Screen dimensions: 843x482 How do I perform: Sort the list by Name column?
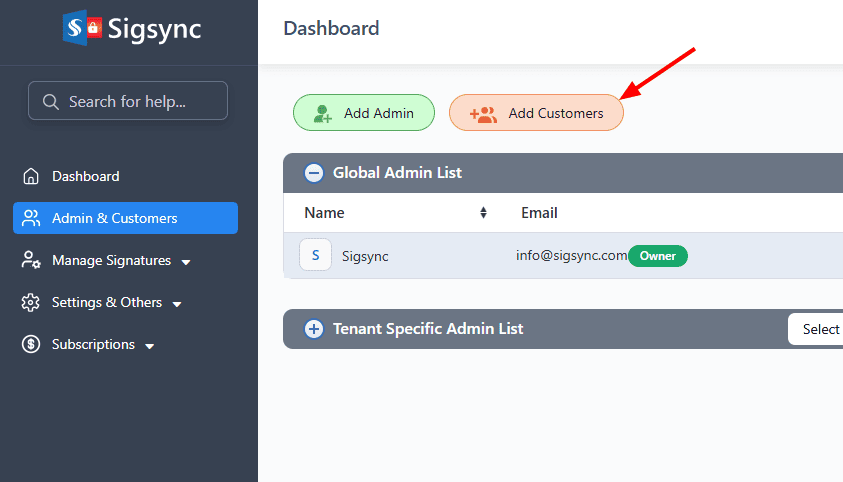click(483, 213)
